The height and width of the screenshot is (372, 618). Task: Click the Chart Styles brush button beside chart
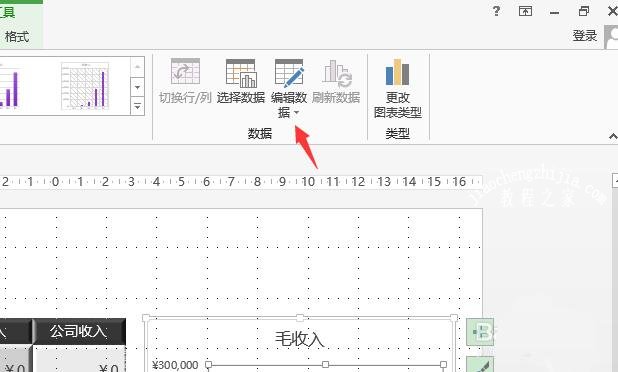coord(480,365)
